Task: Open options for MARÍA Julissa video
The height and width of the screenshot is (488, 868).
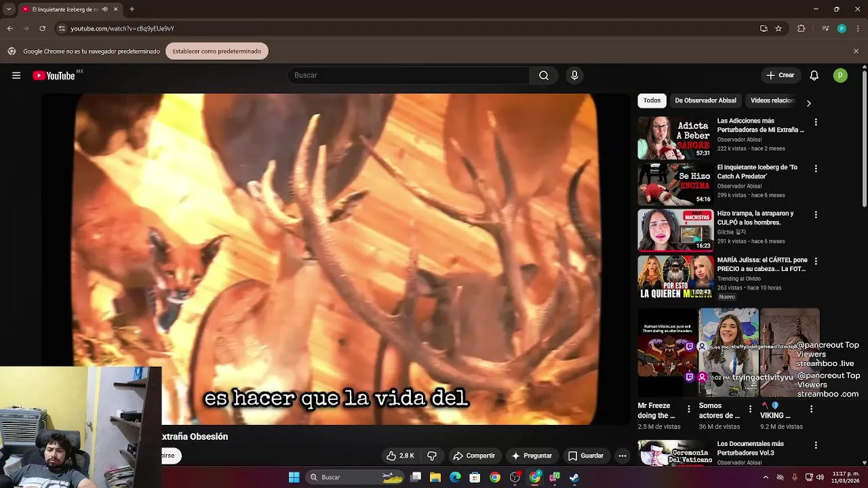Action: (x=816, y=261)
